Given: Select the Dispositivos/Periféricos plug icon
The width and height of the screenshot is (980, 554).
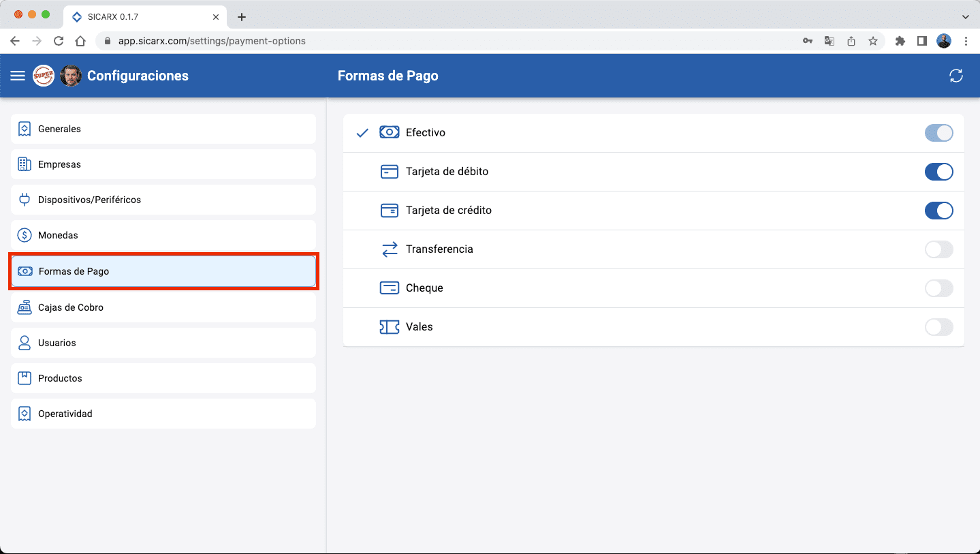Looking at the screenshot, I should [25, 200].
